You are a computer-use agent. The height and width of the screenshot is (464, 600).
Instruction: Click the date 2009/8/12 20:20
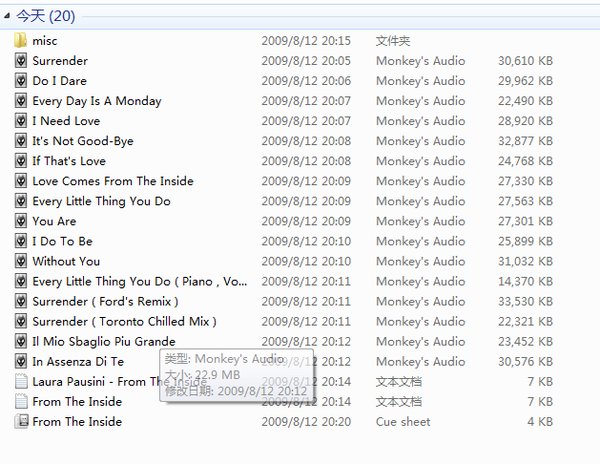pyautogui.click(x=306, y=422)
